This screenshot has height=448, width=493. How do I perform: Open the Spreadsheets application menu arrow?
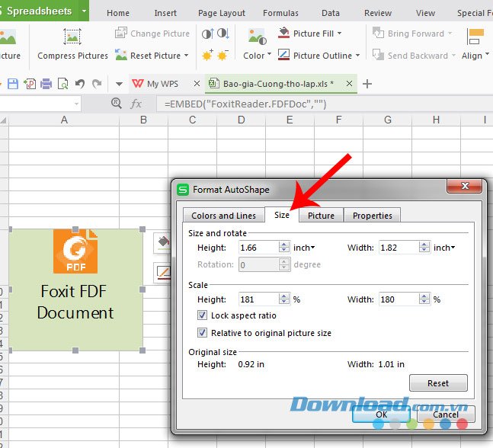84,11
